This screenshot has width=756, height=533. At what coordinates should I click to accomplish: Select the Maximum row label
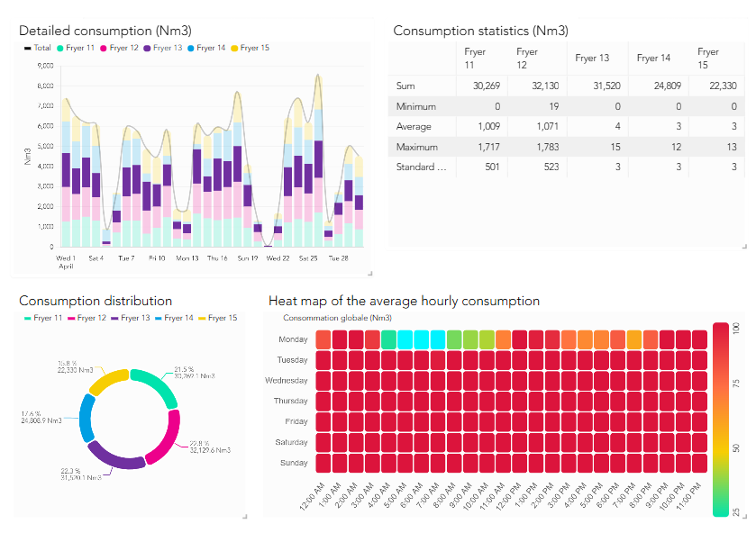pos(417,147)
